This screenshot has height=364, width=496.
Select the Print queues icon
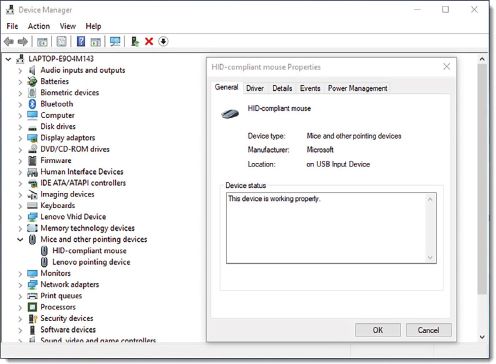(32, 296)
